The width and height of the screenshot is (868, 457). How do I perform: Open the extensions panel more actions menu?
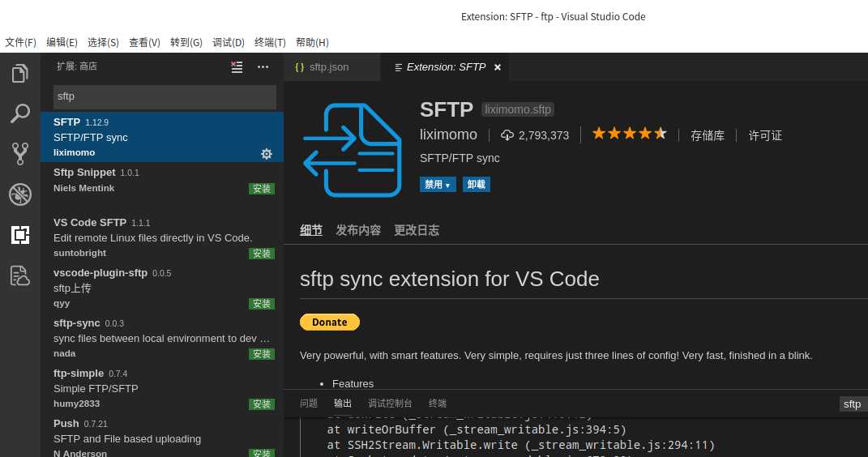(263, 67)
